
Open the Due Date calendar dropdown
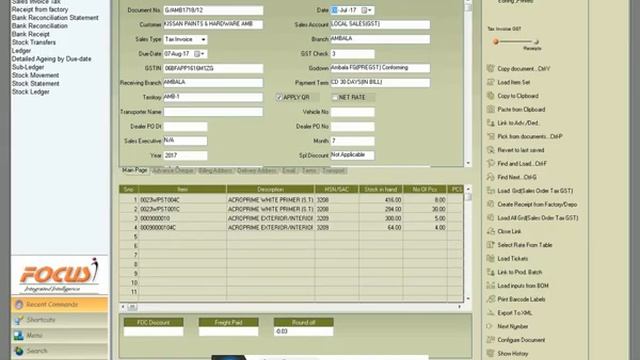pyautogui.click(x=200, y=54)
